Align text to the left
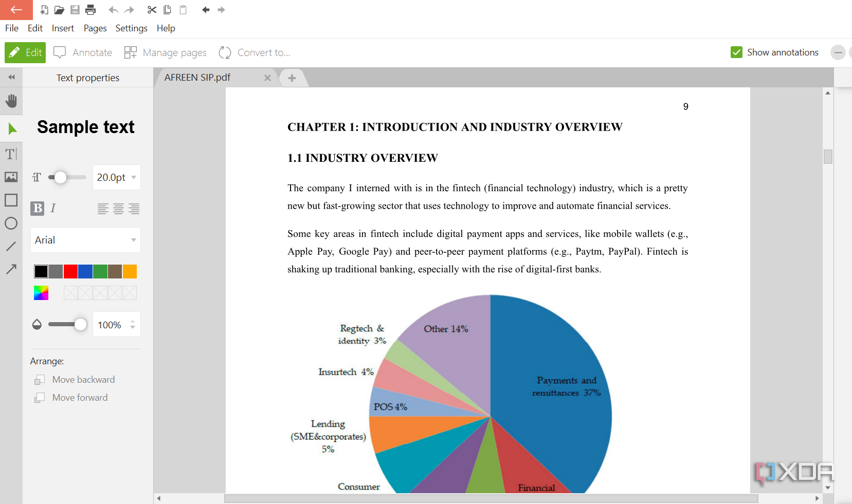 coord(103,209)
